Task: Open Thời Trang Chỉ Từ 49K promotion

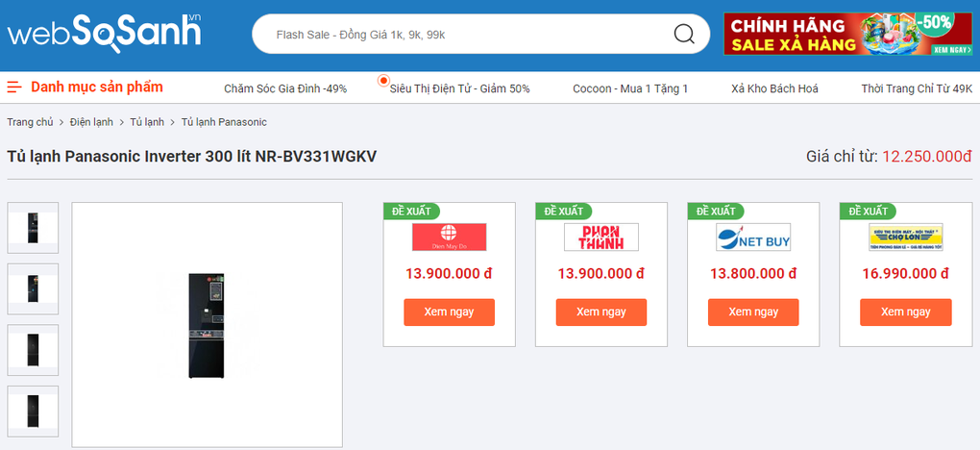Action: click(917, 88)
